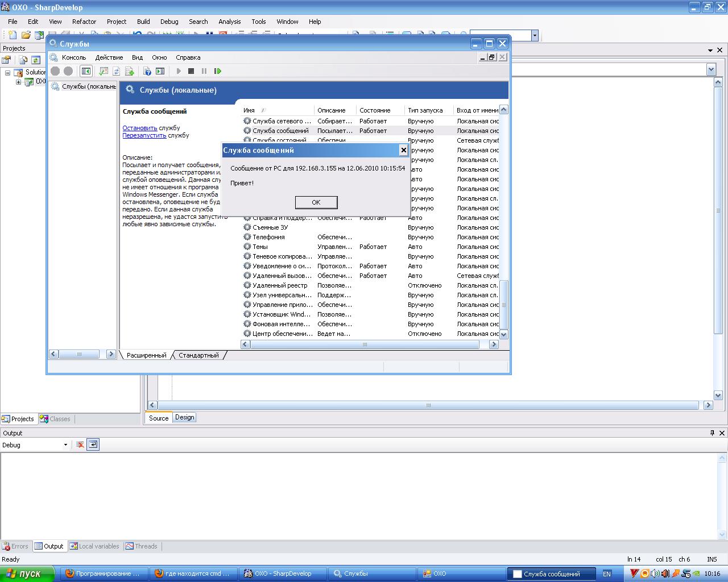728x582 pixels.
Task: Click the clear output icon in Output panel
Action: tap(80, 444)
